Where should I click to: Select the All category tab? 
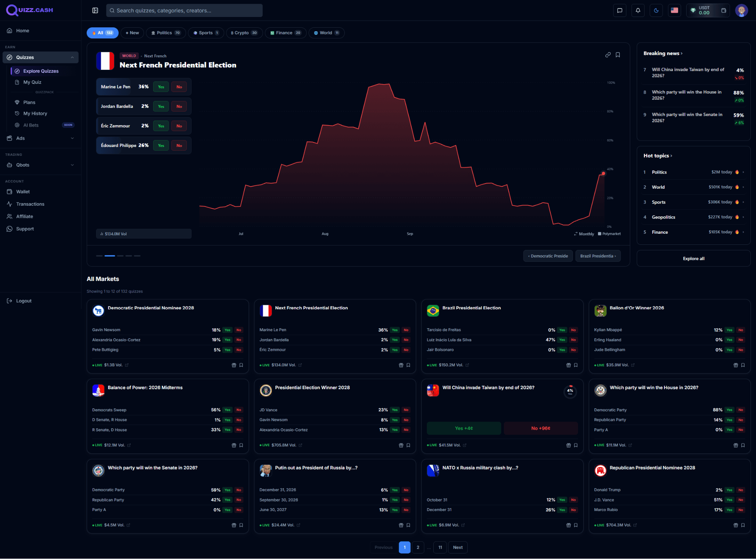coord(103,33)
